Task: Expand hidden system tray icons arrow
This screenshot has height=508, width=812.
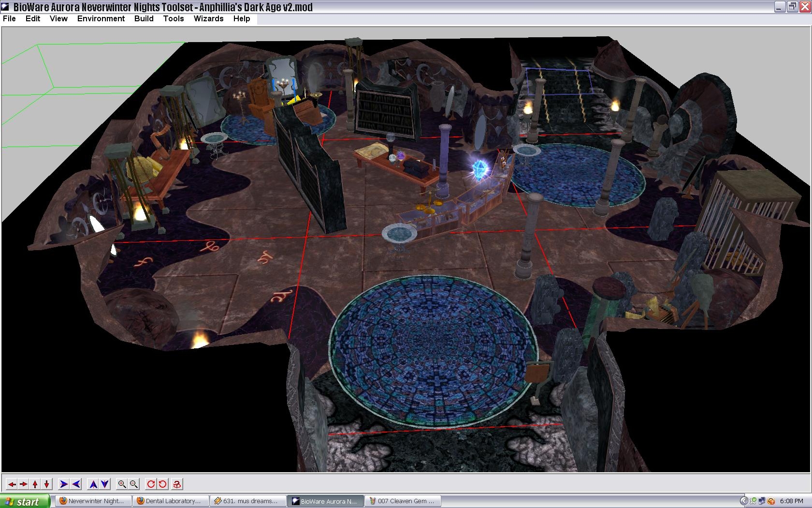Action: [744, 501]
